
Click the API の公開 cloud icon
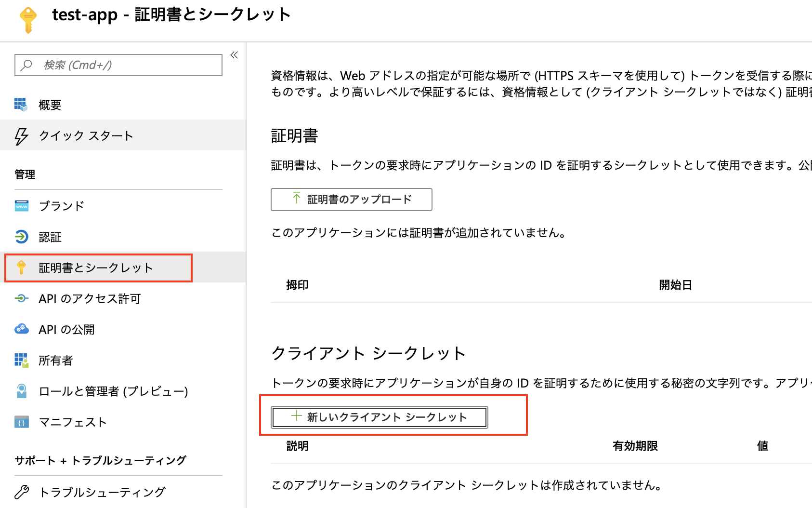pos(21,329)
